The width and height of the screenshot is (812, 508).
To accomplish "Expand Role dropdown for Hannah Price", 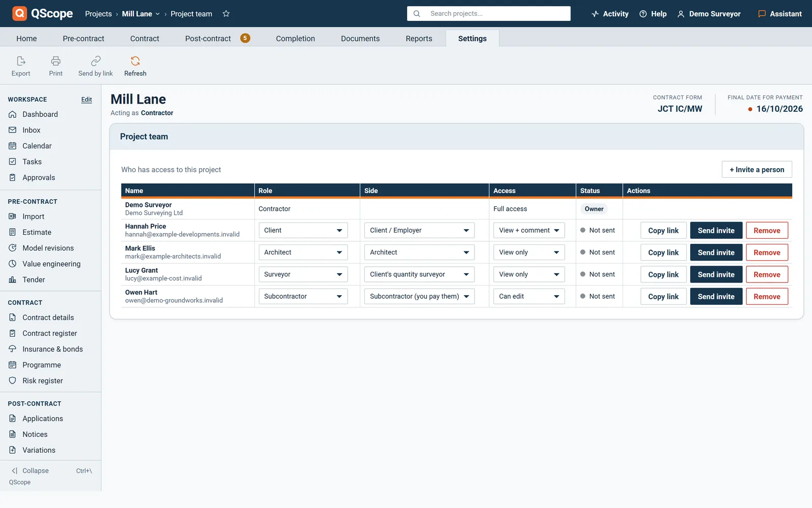I will [303, 230].
